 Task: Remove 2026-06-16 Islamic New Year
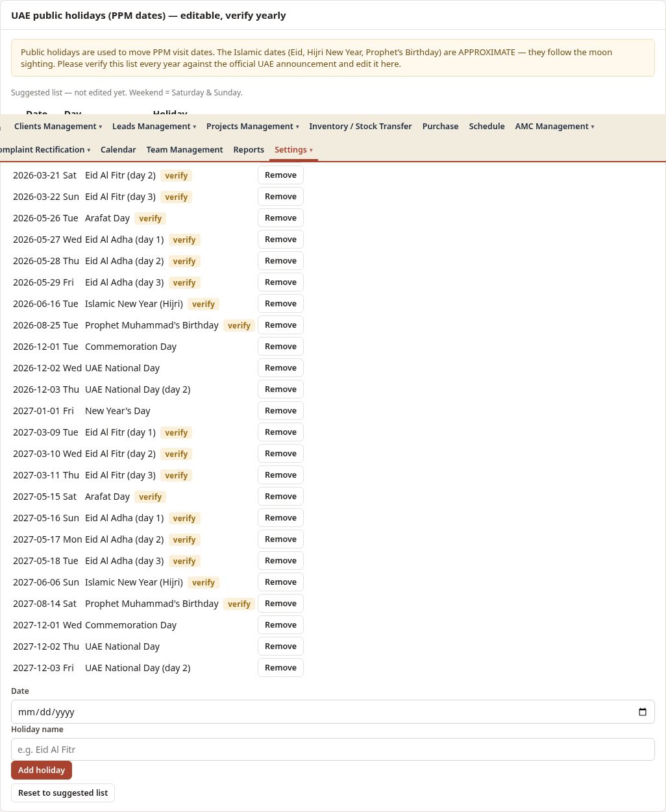(x=280, y=304)
